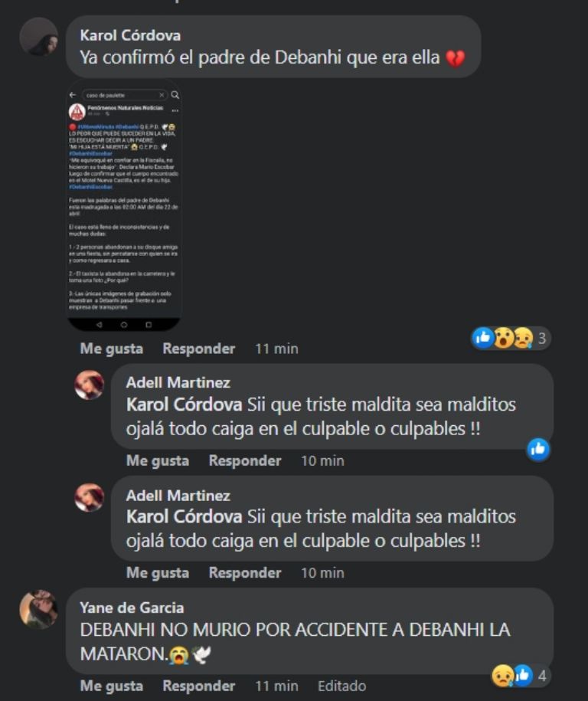
Task: Open Karol Córdova's profile picture
Action: [38, 37]
